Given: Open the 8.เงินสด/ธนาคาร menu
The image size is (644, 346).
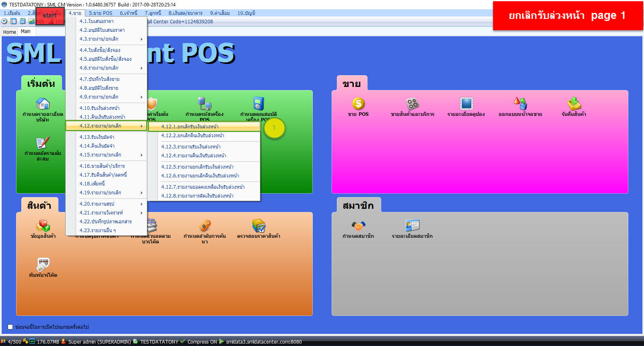Looking at the screenshot, I should coord(186,13).
